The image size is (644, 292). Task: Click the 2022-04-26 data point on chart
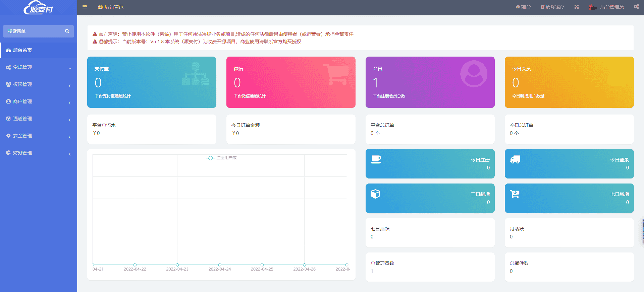tap(305, 265)
